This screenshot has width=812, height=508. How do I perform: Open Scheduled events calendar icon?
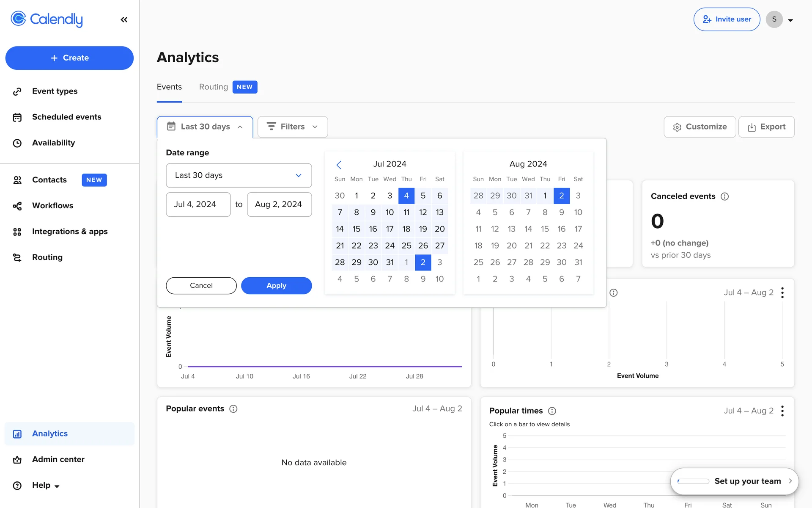click(17, 117)
